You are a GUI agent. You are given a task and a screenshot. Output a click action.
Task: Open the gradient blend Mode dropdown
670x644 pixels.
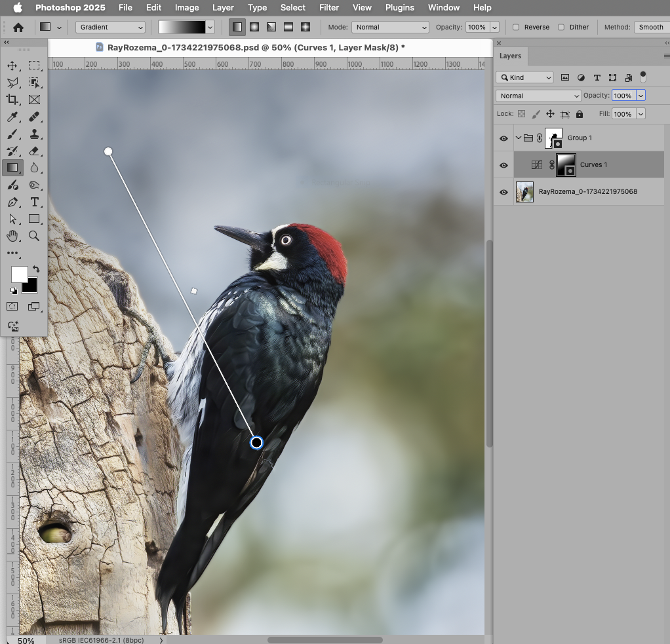tap(390, 28)
